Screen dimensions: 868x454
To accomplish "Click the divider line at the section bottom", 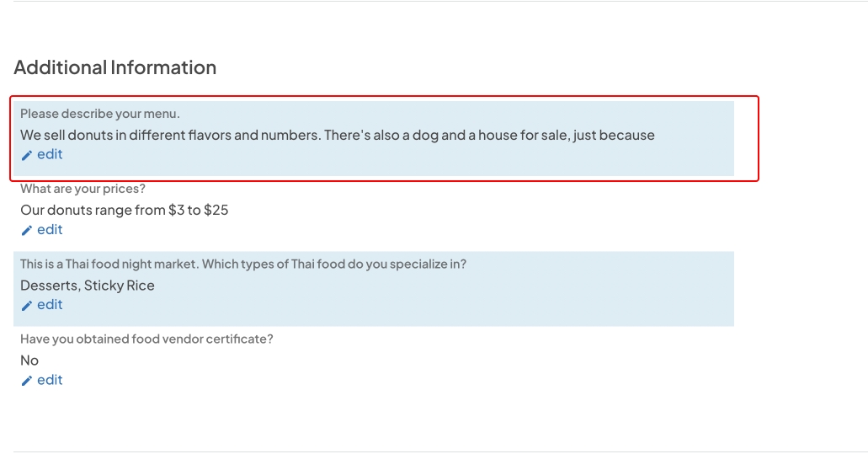I will click(434, 451).
